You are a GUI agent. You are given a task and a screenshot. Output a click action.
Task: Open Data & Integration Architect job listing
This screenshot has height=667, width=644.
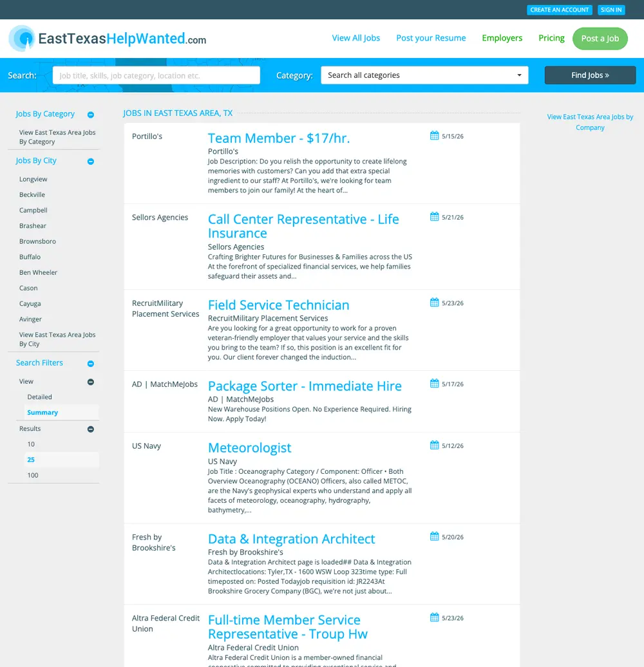coord(291,539)
